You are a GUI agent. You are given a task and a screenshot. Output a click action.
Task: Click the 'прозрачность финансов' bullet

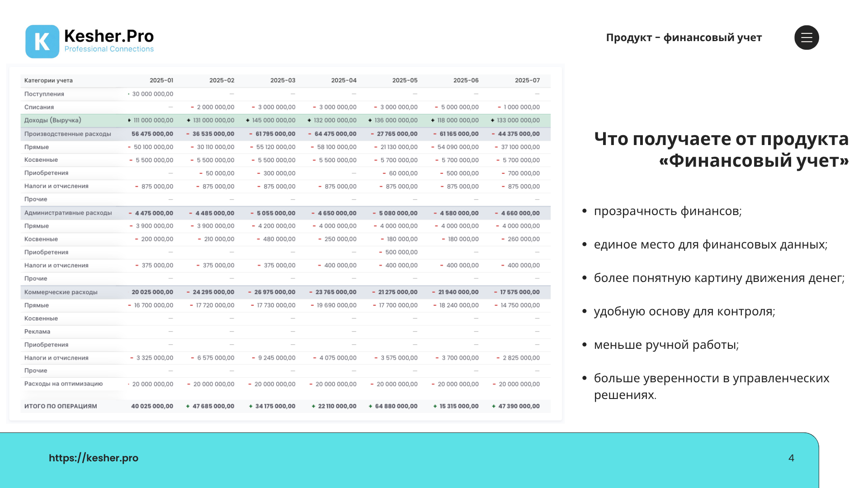pos(668,211)
